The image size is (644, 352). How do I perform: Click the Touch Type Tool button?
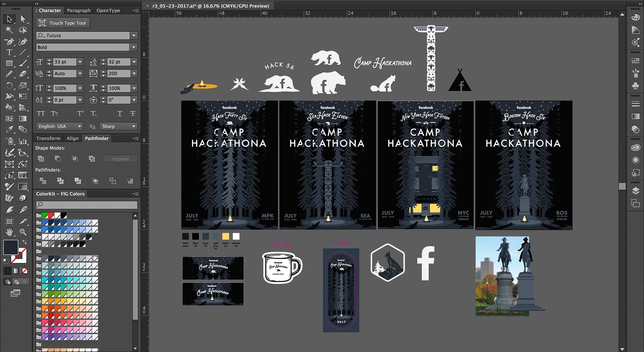[63, 23]
